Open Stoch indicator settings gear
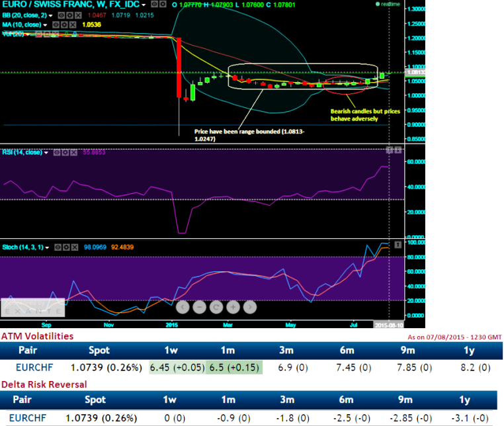The width and height of the screenshot is (504, 426). point(66,247)
